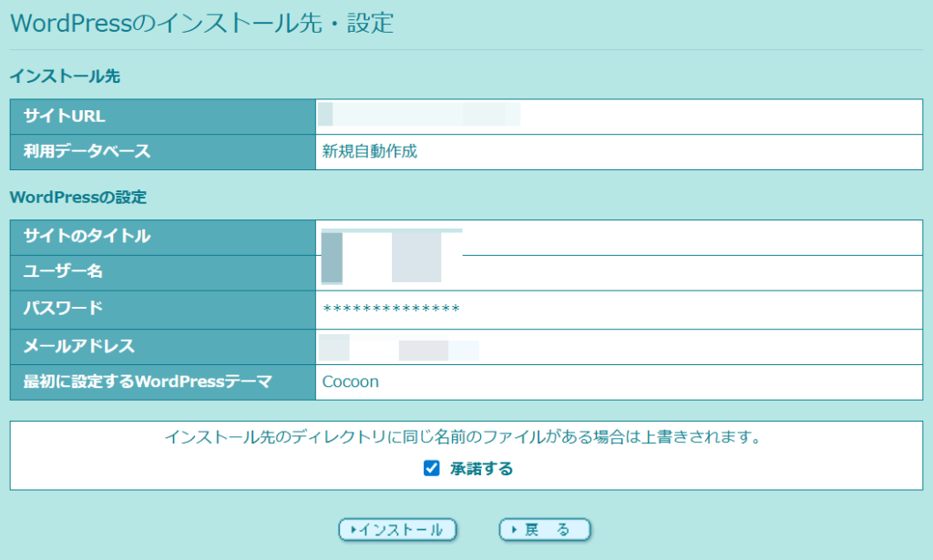Click the 利用データベース row label
Screen dimensions: 933x560
[x=87, y=152]
